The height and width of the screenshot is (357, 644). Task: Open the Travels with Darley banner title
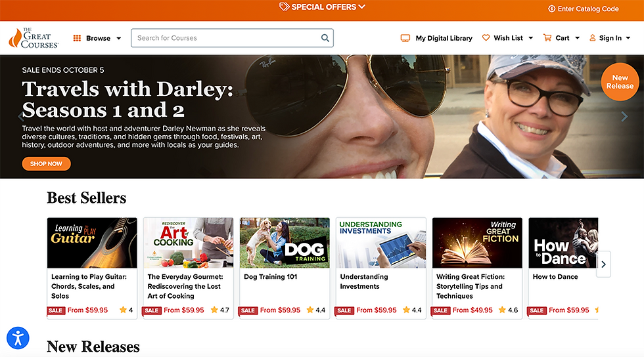coord(127,99)
